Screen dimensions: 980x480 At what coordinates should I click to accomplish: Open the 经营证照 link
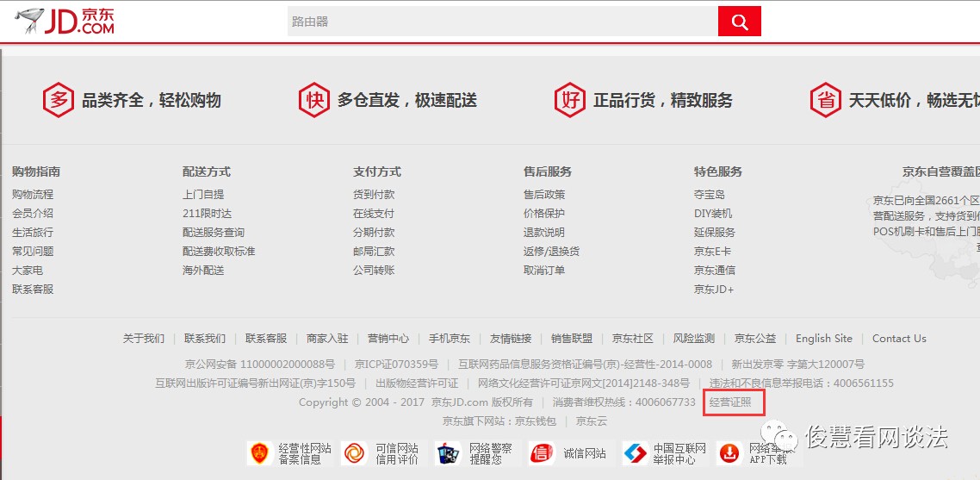pos(730,402)
